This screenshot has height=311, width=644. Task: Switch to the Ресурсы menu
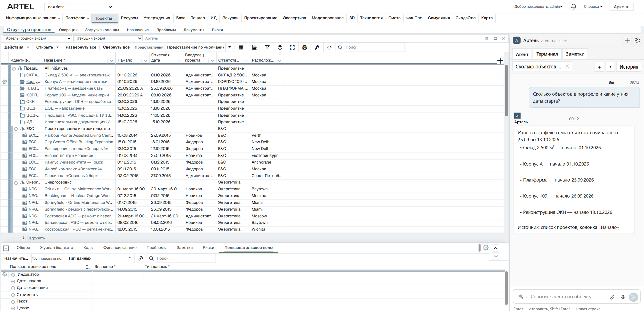pyautogui.click(x=129, y=18)
